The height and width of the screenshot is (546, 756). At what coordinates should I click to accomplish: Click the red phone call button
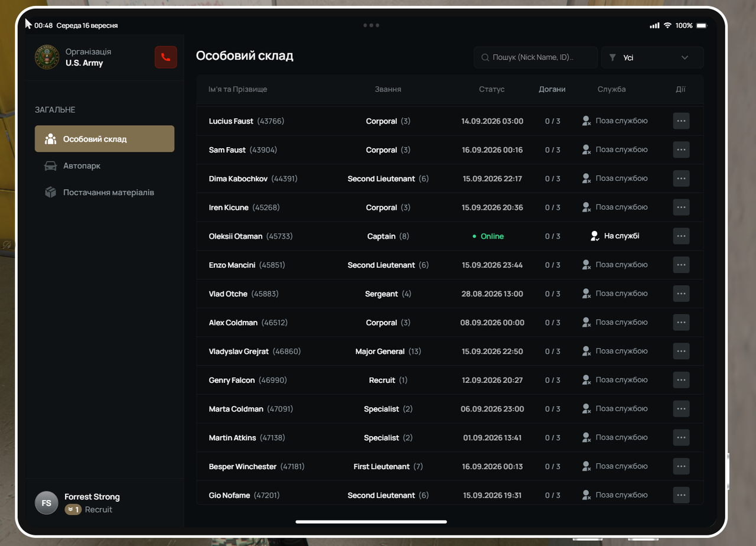(165, 57)
